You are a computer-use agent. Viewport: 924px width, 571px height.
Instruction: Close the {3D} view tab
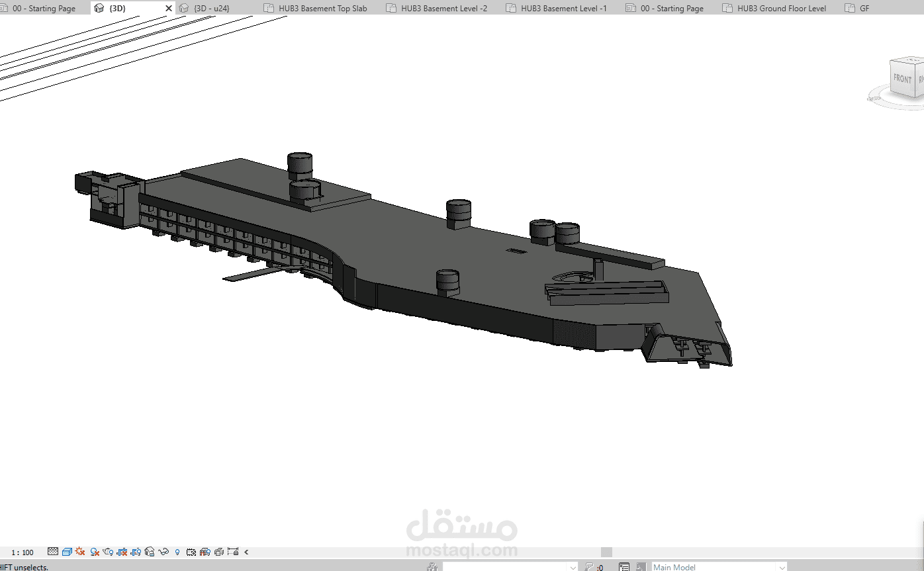168,9
